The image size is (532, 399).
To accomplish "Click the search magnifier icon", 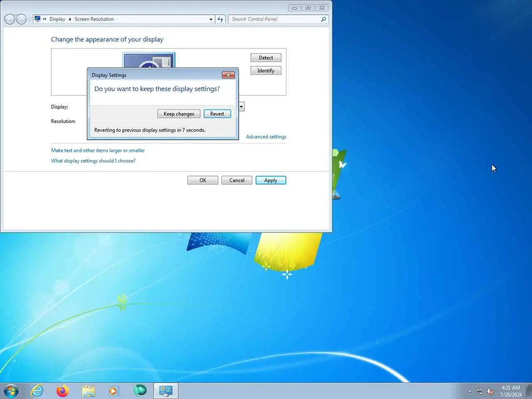I will pyautogui.click(x=323, y=19).
